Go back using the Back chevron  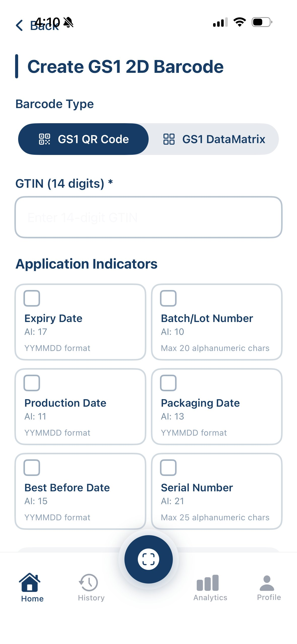pyautogui.click(x=19, y=25)
